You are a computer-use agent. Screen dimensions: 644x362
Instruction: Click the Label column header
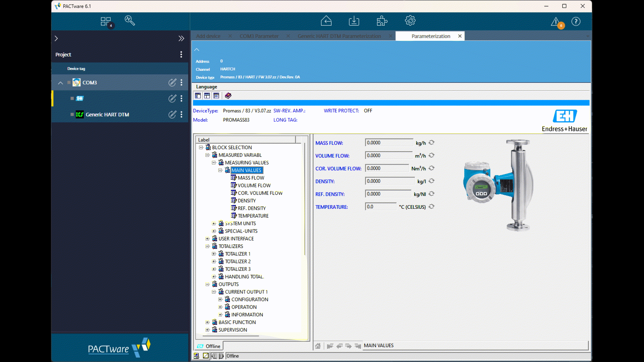[x=246, y=140]
